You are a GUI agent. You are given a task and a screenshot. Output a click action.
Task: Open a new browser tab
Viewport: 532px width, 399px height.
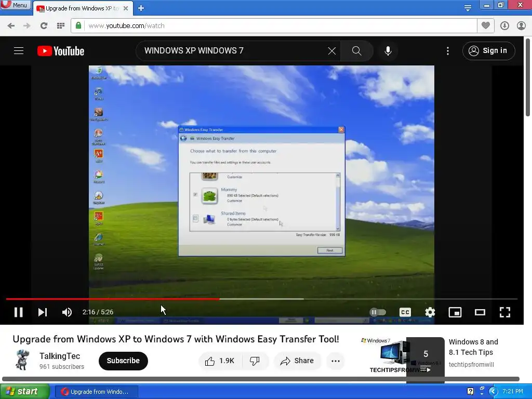(x=141, y=8)
